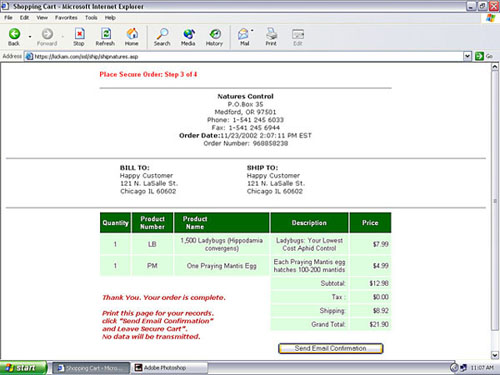Click the Tax value $0.00
Screen dimensions: 500x375
click(381, 297)
